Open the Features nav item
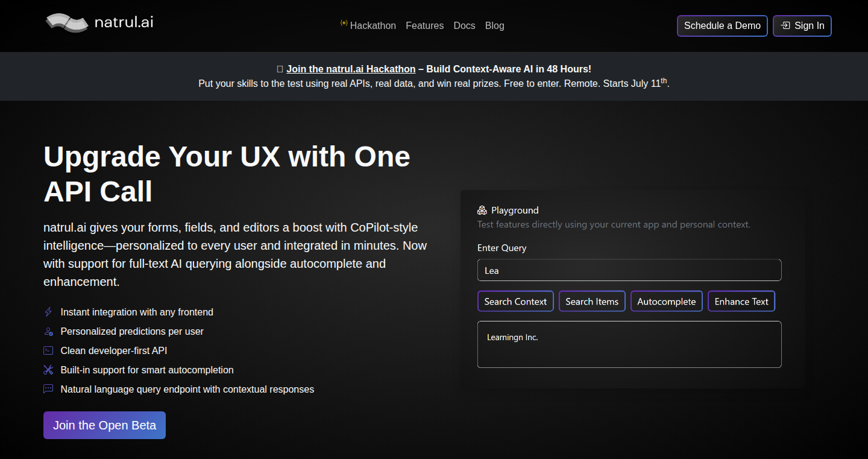 (x=425, y=25)
